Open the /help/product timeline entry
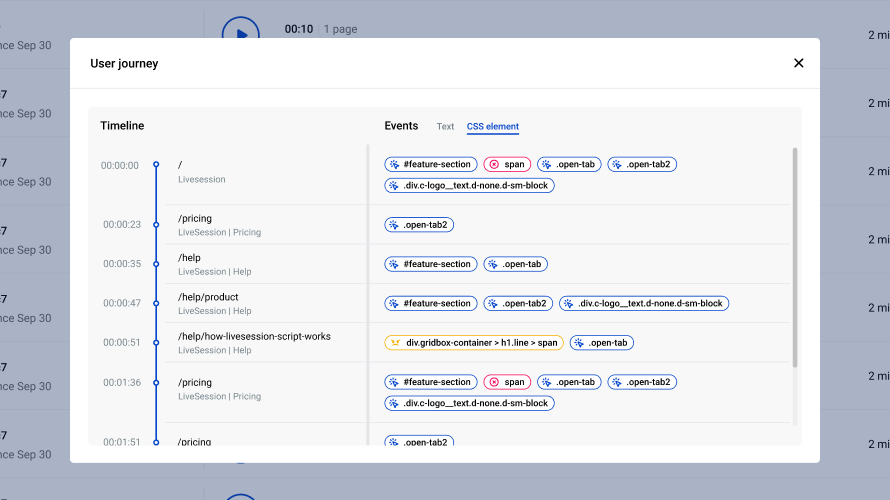The height and width of the screenshot is (500, 890). [x=208, y=297]
